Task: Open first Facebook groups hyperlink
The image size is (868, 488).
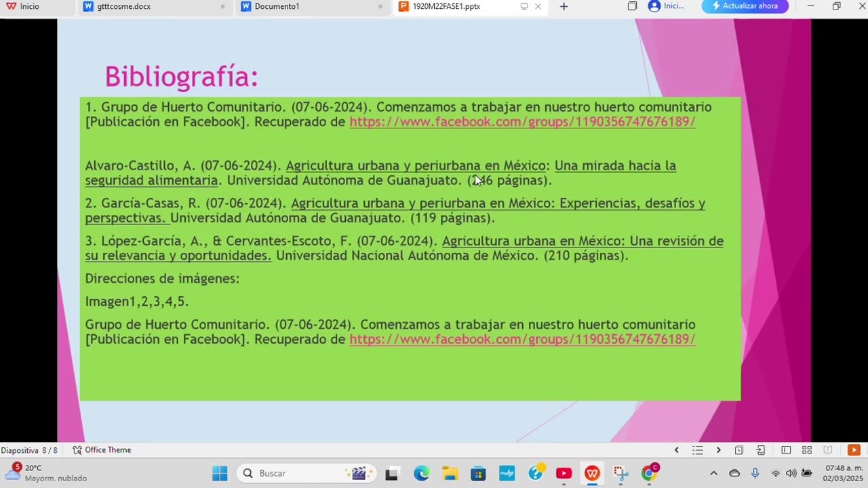Action: pyautogui.click(x=522, y=122)
